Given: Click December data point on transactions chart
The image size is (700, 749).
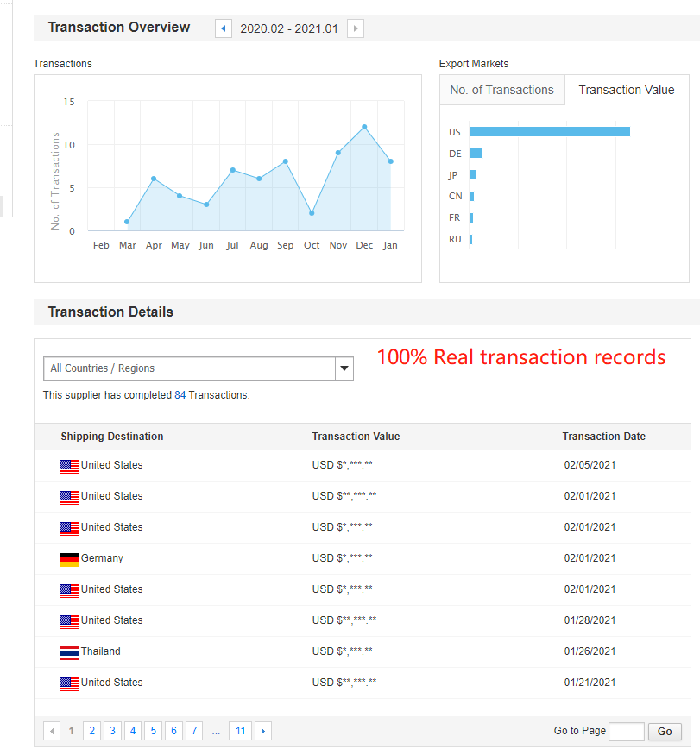Looking at the screenshot, I should tap(364, 127).
